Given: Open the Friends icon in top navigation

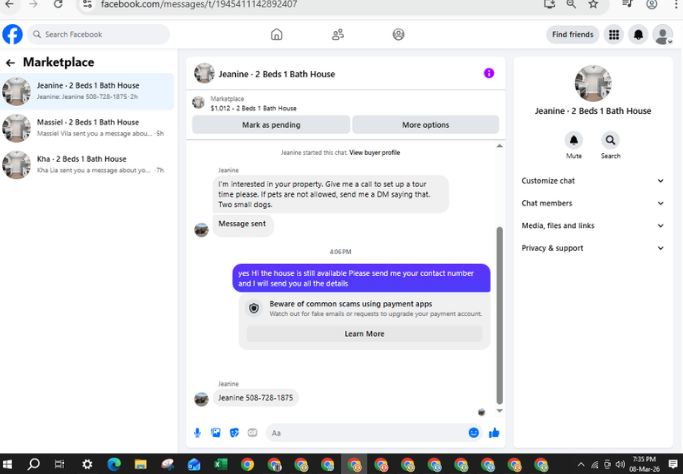Looking at the screenshot, I should (x=338, y=34).
